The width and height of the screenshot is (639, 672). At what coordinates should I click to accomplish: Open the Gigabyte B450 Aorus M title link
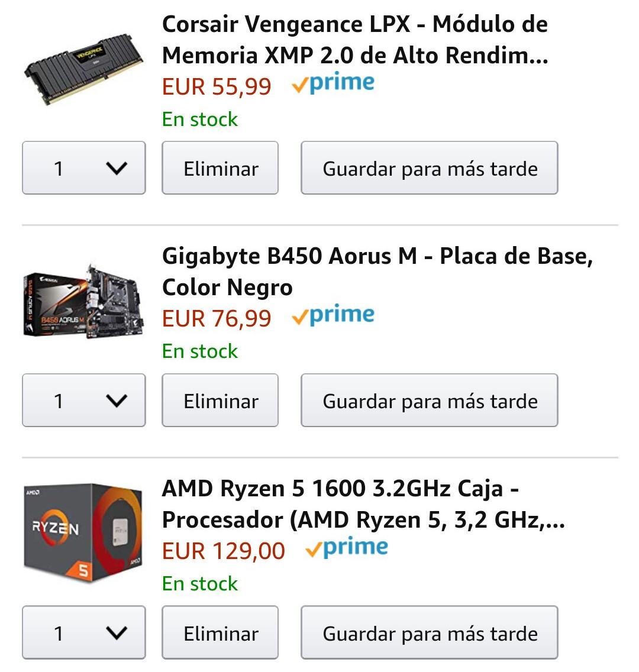377,272
